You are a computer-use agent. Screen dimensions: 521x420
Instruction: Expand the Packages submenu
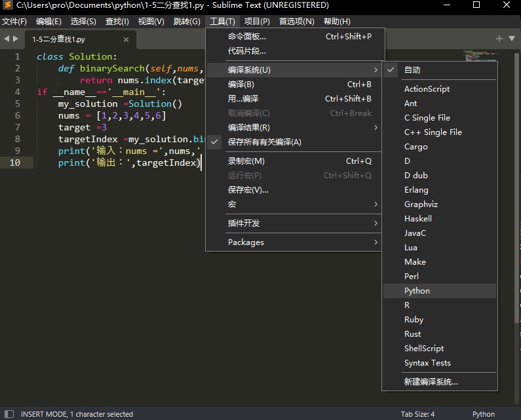tap(294, 242)
